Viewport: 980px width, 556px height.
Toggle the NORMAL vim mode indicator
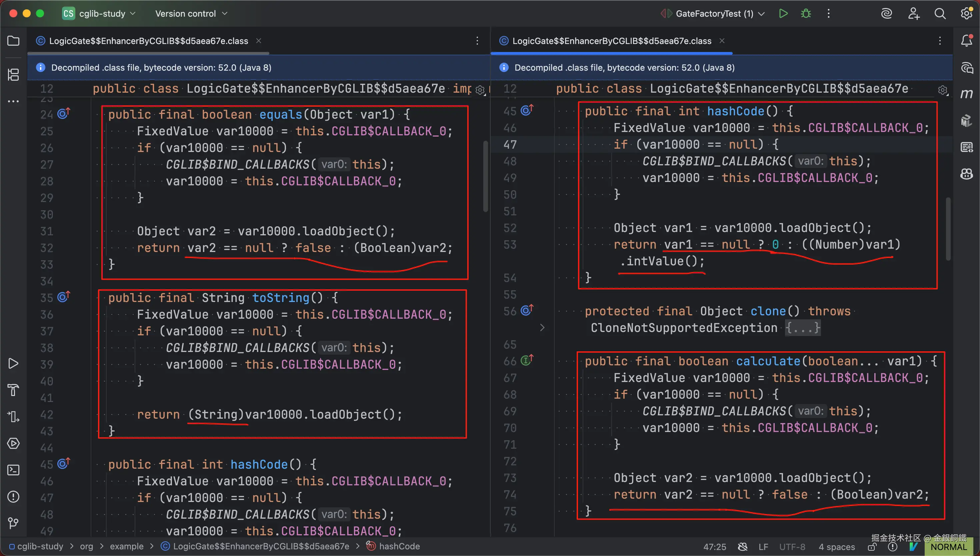pyautogui.click(x=948, y=547)
